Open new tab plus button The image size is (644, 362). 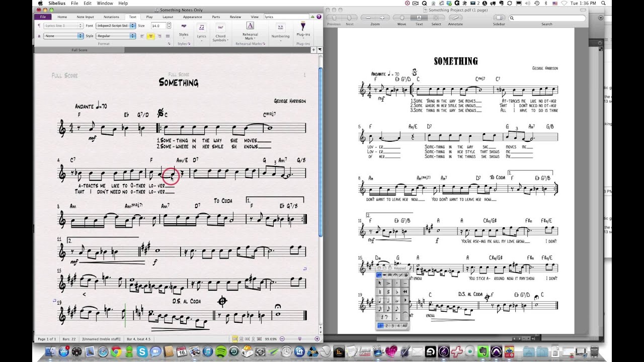click(x=313, y=49)
